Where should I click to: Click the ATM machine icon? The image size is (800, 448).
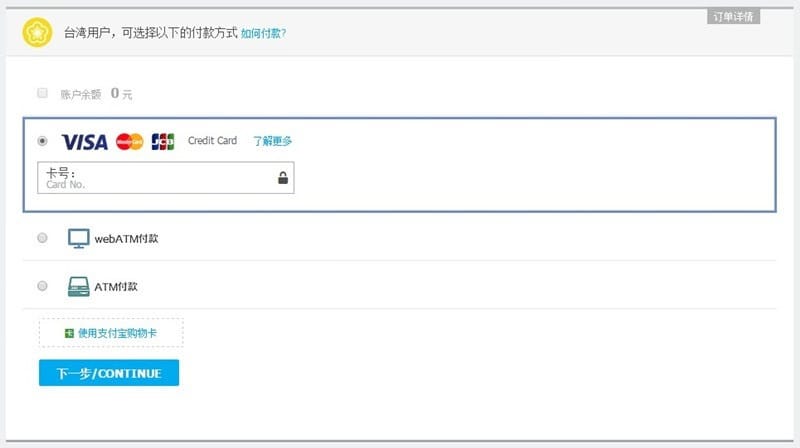point(79,286)
